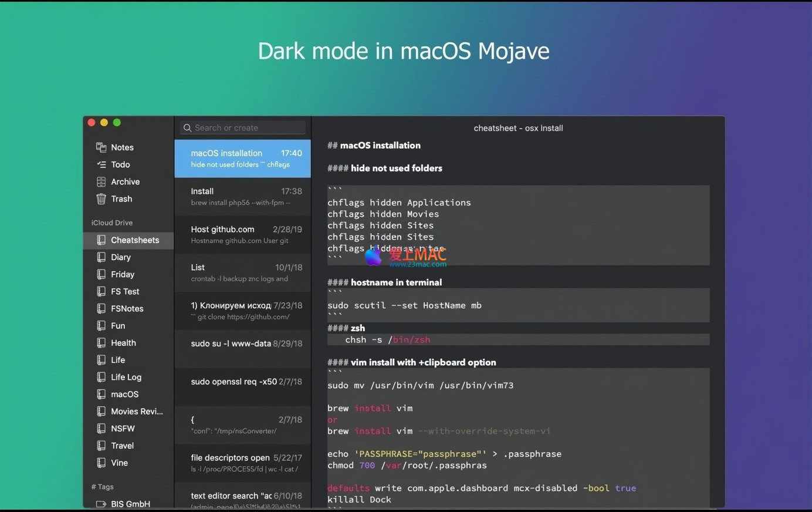Select the Vine folder
812x512 pixels.
coord(119,463)
